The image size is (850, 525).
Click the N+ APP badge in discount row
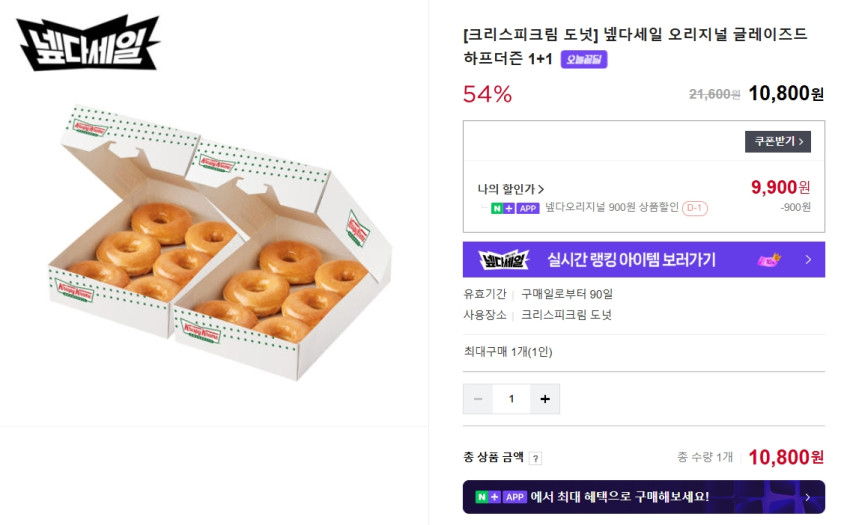(x=515, y=208)
